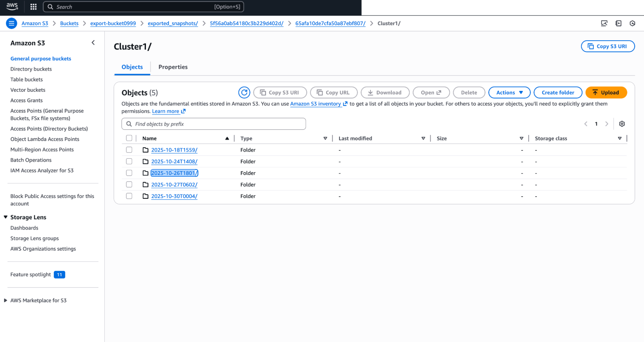644x342 pixels.
Task: Open Storage Lens Dashboards
Action: pyautogui.click(x=24, y=228)
